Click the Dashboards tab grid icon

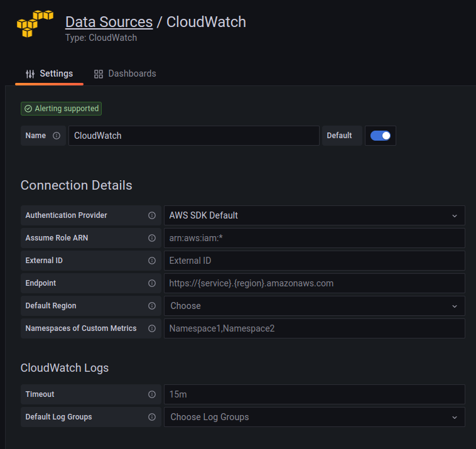pos(99,74)
